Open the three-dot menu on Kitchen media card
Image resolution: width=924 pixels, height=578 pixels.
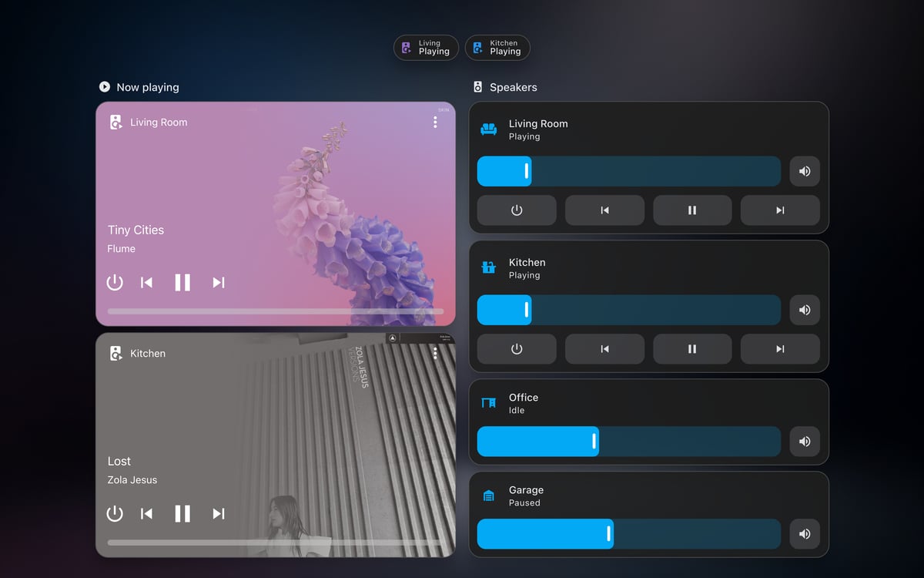(x=435, y=353)
